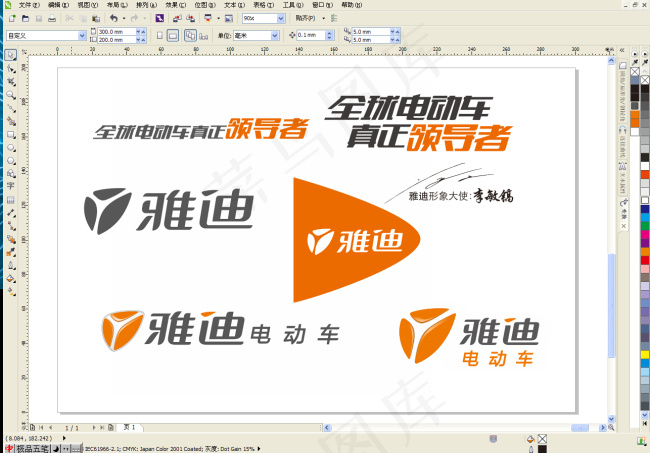The image size is (650, 453).
Task: Select the 页 1 page tab
Action: (x=130, y=427)
